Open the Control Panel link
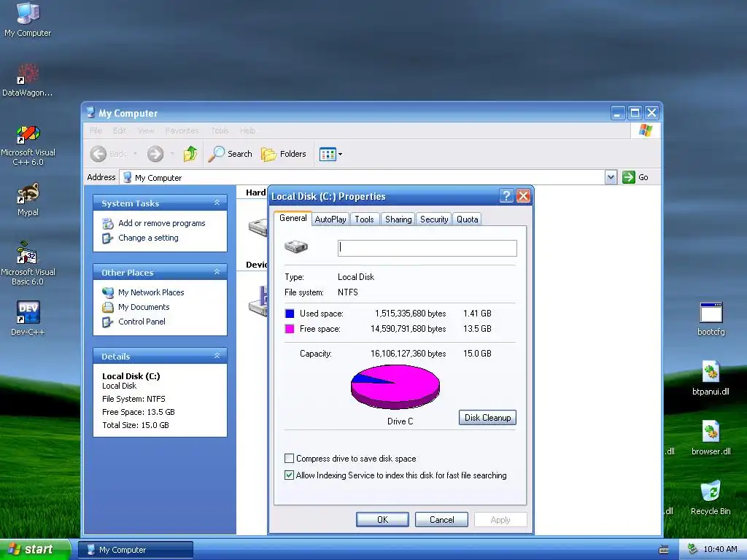 pyautogui.click(x=142, y=322)
